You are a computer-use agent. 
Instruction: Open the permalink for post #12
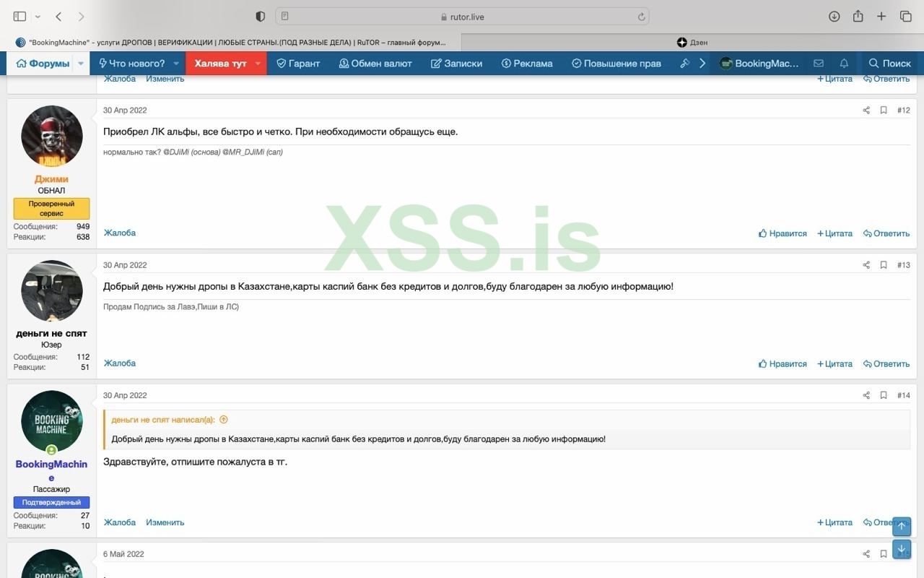(x=904, y=111)
